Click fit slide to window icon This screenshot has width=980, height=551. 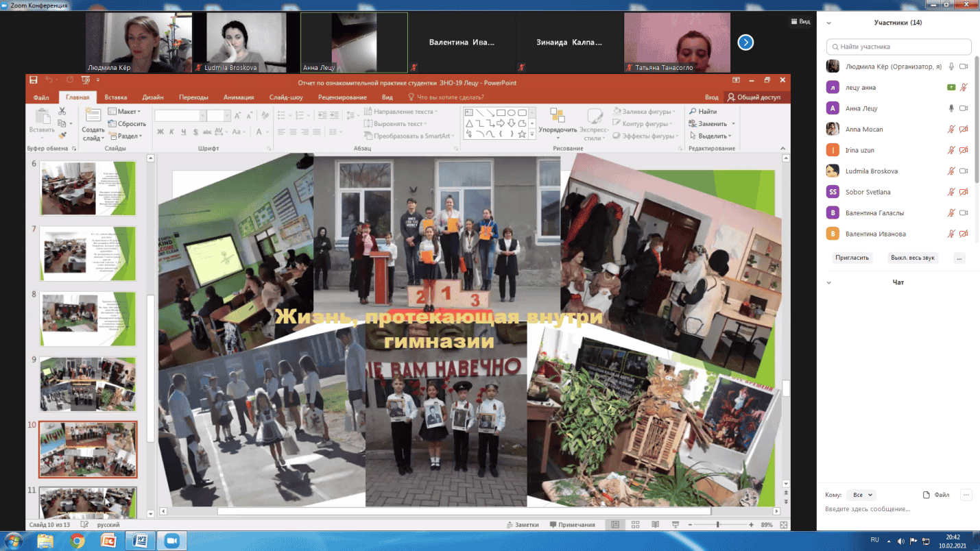[x=784, y=525]
